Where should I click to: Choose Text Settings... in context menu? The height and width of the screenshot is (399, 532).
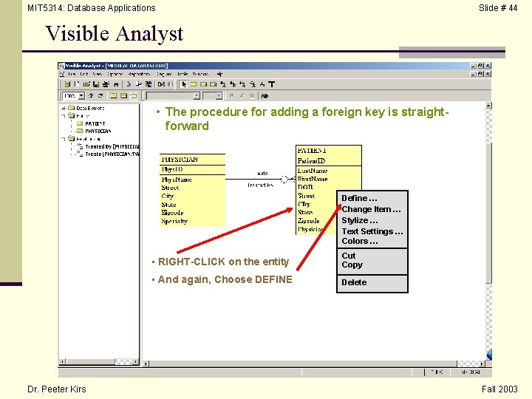tap(372, 231)
